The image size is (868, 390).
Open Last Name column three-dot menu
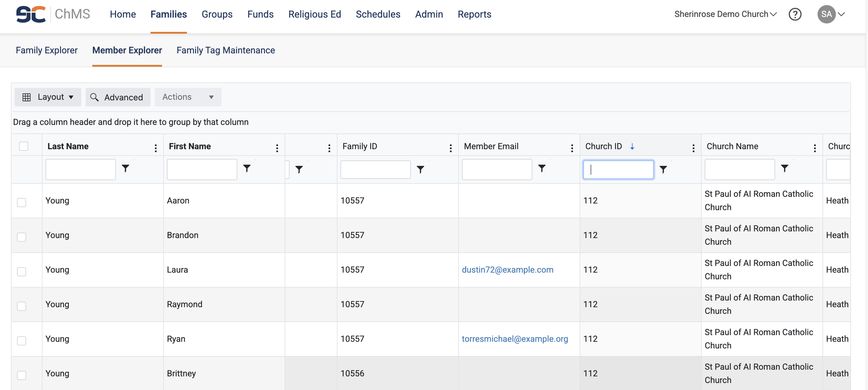click(155, 148)
